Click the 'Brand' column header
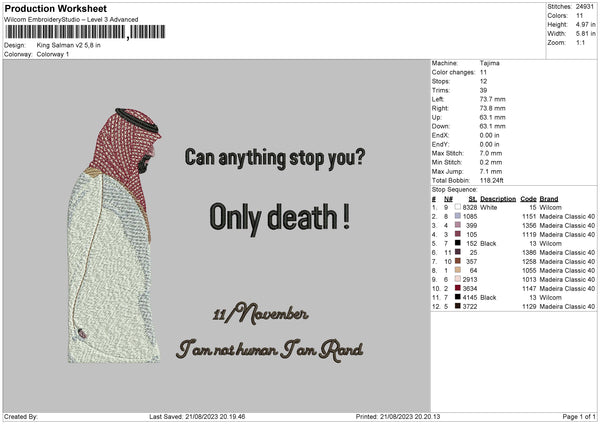 pos(549,199)
